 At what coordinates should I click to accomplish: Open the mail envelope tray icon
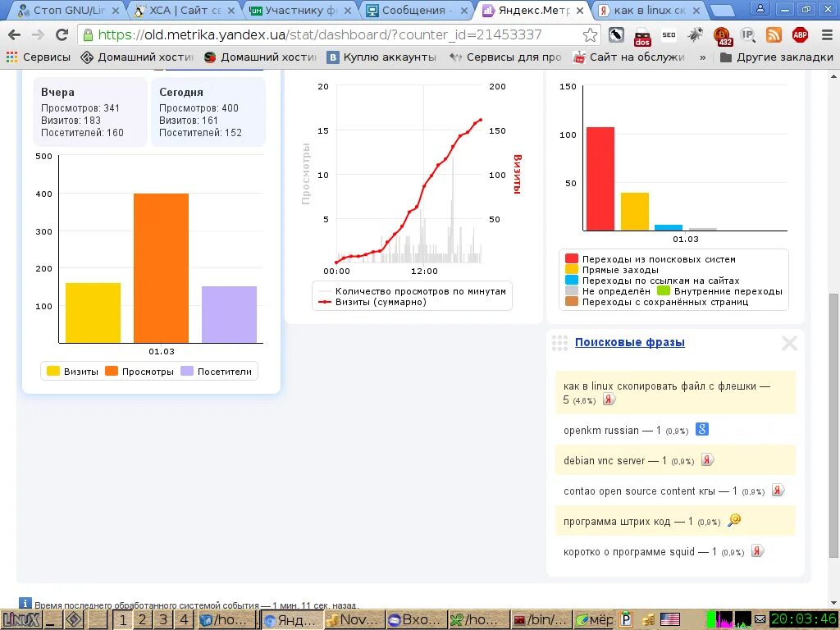click(x=760, y=620)
